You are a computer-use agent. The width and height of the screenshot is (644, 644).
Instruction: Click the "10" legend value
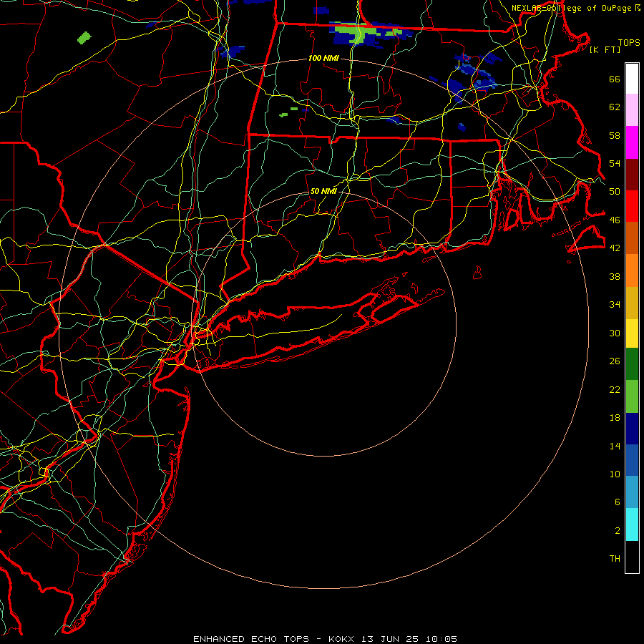pos(615,474)
